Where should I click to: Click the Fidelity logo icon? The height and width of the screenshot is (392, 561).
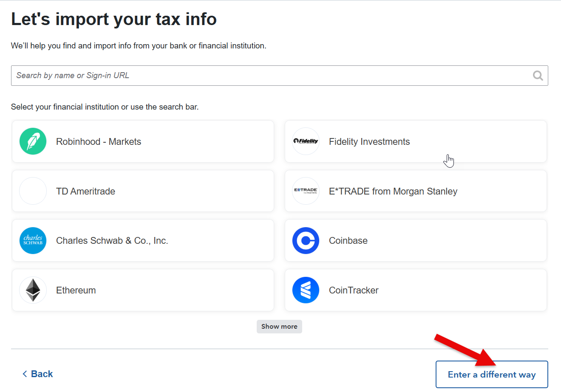306,141
